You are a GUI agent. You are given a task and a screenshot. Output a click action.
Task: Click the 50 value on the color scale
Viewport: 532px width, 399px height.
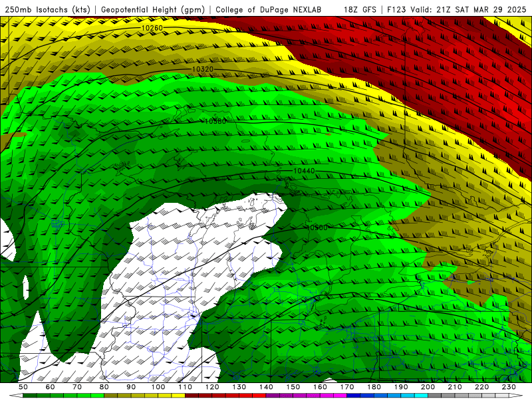[x=23, y=387]
